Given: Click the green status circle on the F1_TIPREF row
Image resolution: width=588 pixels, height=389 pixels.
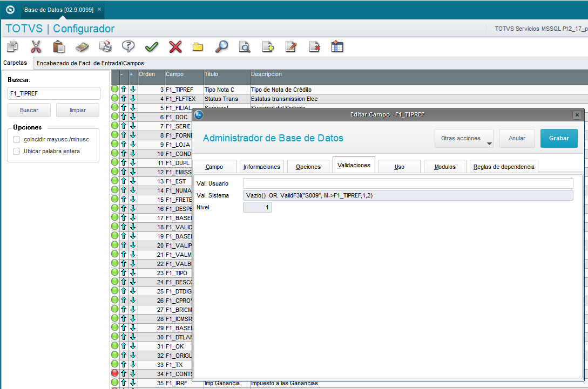Looking at the screenshot, I should click(x=115, y=89).
